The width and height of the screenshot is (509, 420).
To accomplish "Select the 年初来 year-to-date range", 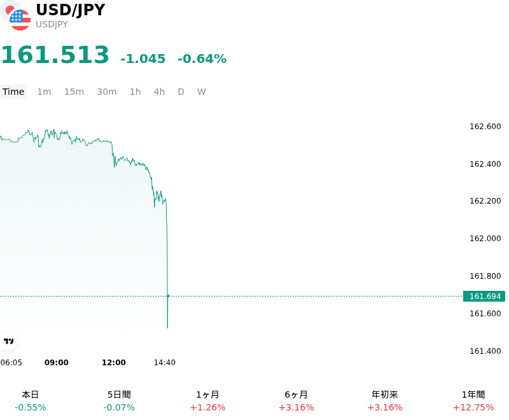I will [x=385, y=401].
